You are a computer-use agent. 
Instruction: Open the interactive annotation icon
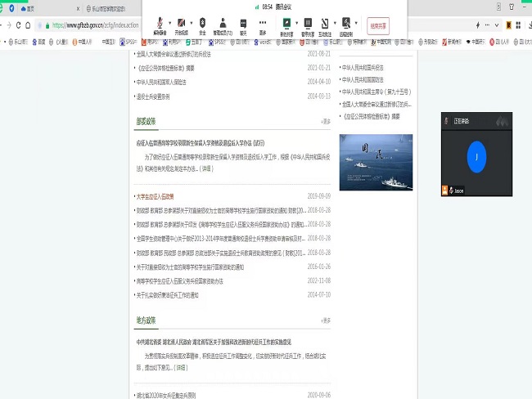pos(325,26)
